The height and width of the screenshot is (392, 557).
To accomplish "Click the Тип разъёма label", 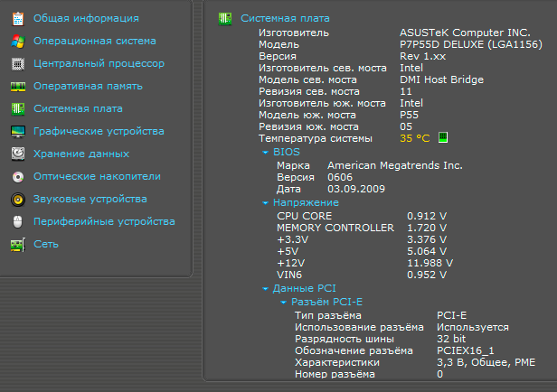I will pyautogui.click(x=328, y=315).
